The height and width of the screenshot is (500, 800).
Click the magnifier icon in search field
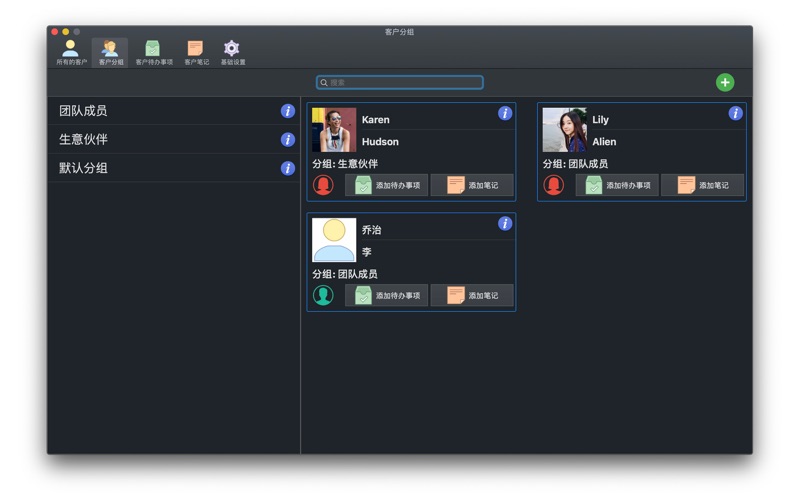click(324, 83)
